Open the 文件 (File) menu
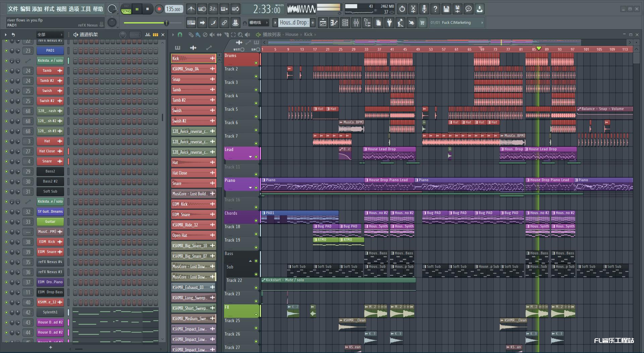This screenshot has width=644, height=353. pos(13,9)
